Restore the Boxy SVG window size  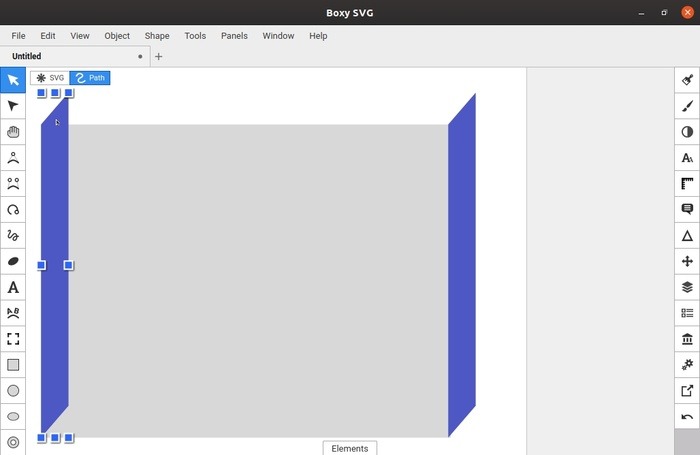pos(664,13)
